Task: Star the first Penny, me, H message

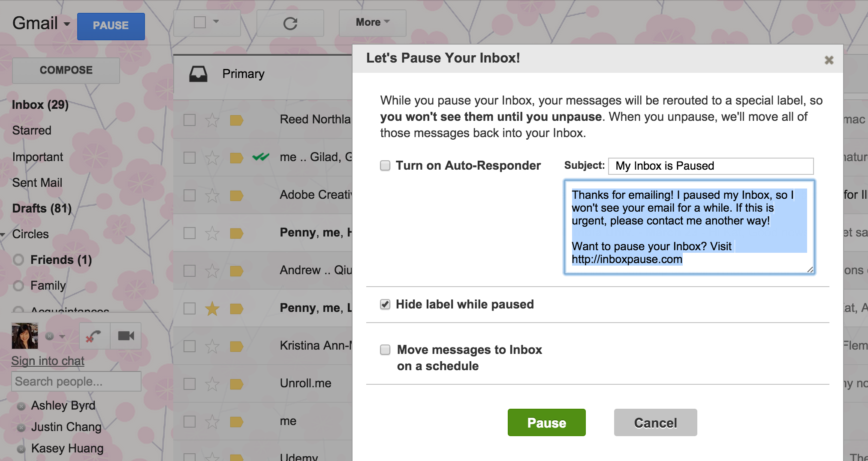Action: point(212,233)
